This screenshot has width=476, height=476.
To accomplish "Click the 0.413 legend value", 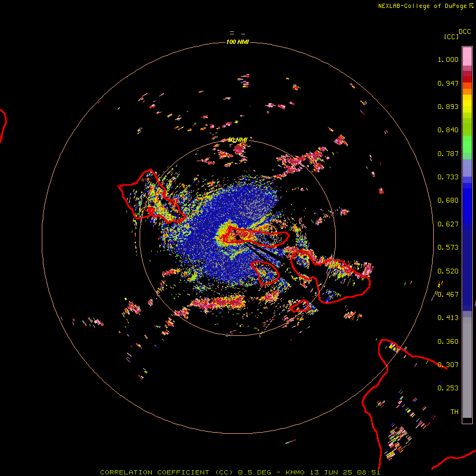I will [448, 318].
